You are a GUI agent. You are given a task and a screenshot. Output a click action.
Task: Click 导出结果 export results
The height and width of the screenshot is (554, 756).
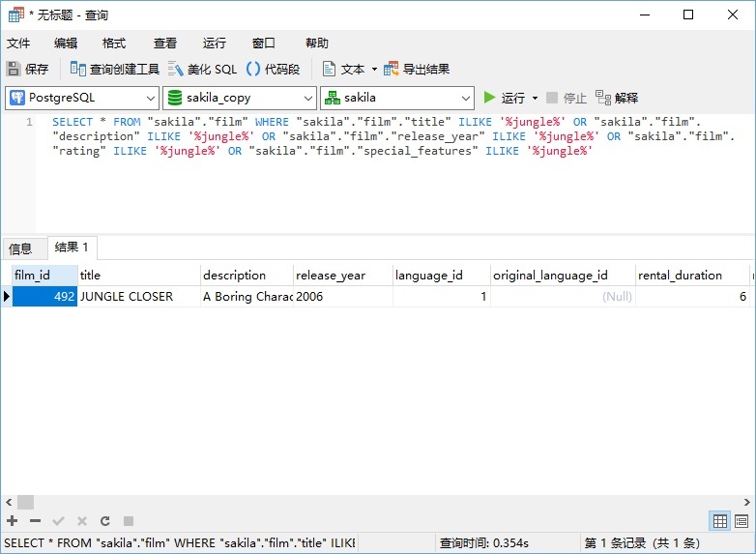(x=417, y=69)
